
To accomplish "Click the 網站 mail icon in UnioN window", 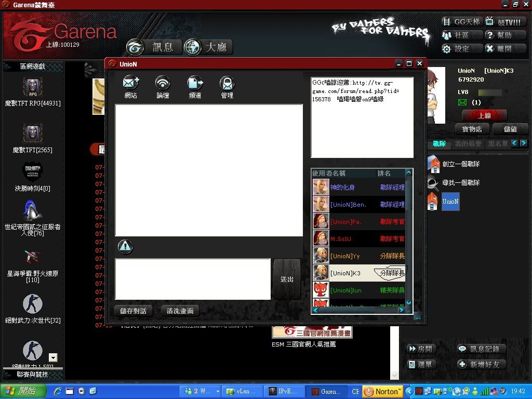I will pyautogui.click(x=130, y=83).
